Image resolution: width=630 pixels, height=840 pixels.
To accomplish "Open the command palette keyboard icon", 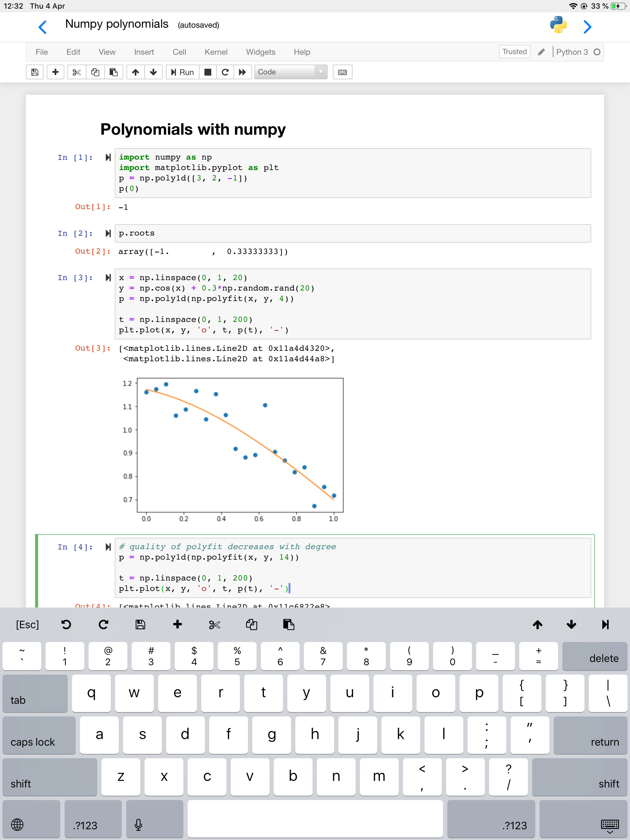I will [342, 72].
